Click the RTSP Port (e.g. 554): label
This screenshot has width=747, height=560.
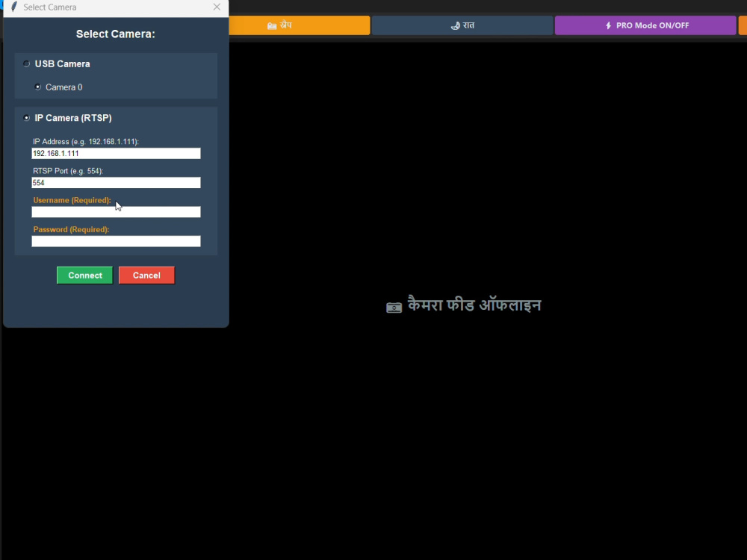click(x=68, y=171)
